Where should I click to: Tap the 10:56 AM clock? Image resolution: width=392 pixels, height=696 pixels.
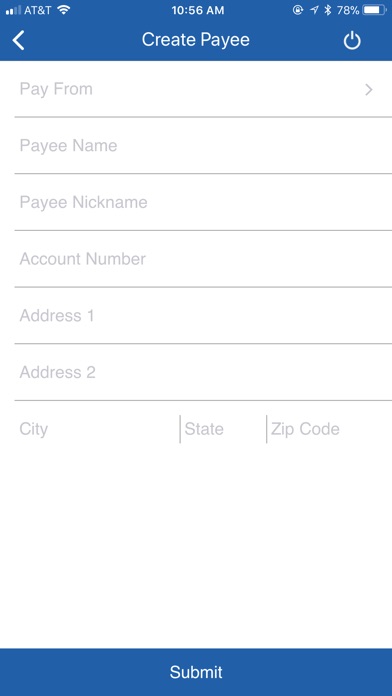(198, 10)
